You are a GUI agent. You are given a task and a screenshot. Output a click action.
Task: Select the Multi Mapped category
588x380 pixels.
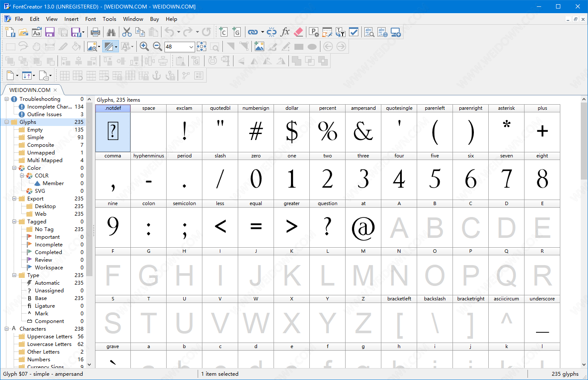45,160
